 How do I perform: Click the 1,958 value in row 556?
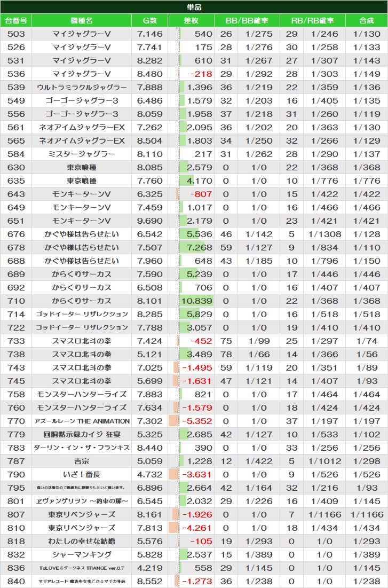tap(200, 114)
